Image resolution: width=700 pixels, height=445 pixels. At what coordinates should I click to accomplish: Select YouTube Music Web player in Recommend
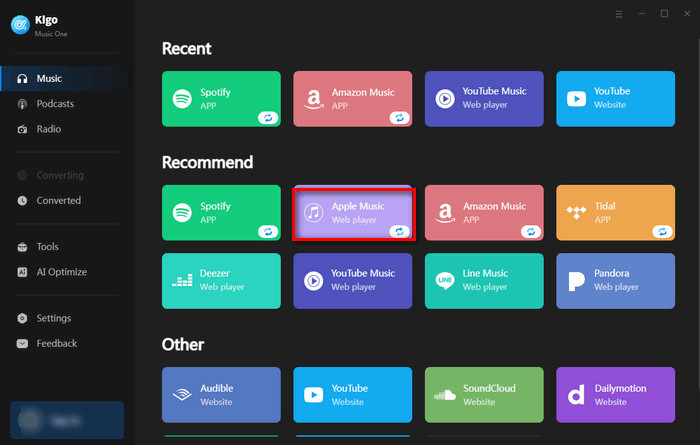coord(353,281)
